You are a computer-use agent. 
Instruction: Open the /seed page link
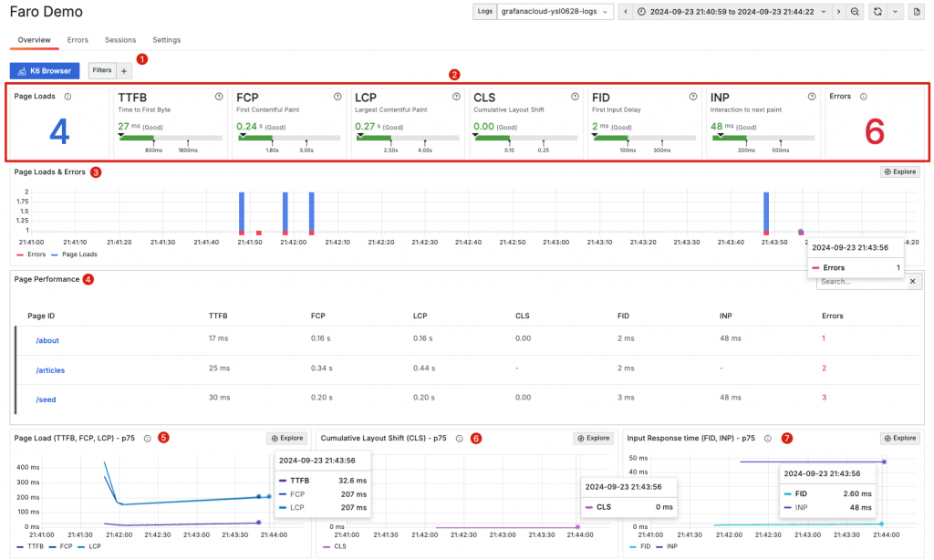(x=46, y=399)
